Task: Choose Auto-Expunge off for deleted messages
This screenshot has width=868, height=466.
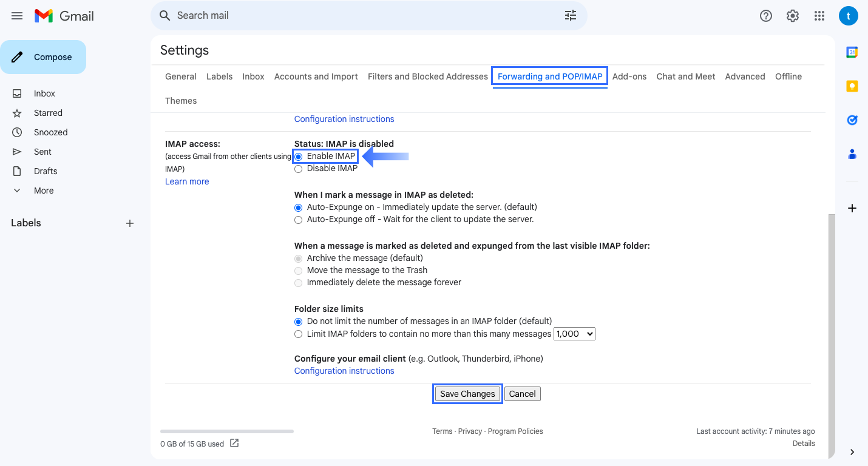Action: 298,220
